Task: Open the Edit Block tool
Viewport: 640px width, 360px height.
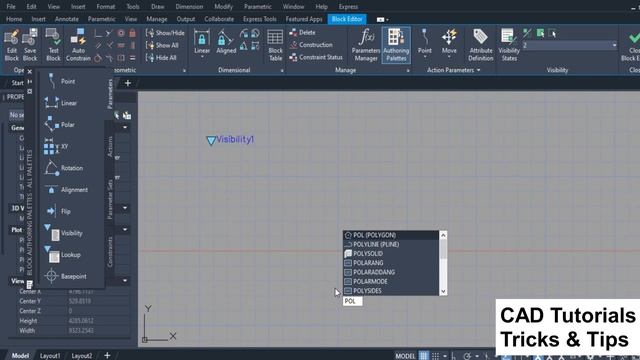Action: tap(11, 45)
